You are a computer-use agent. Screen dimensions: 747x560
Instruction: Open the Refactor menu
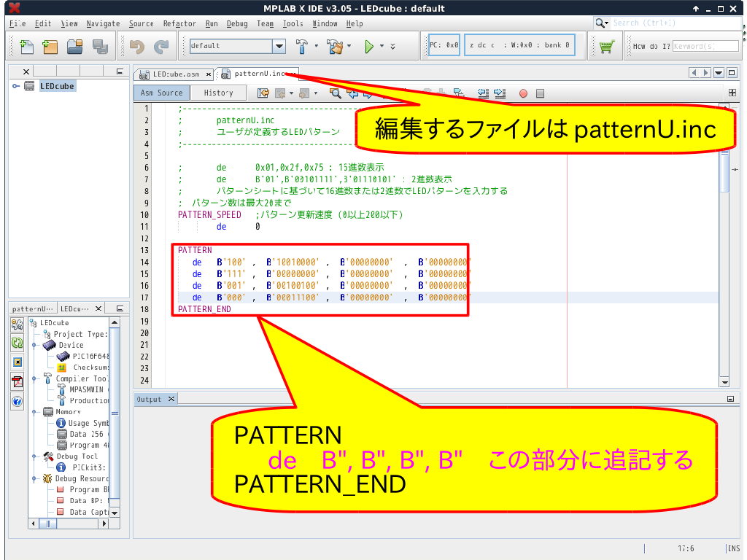[x=179, y=23]
